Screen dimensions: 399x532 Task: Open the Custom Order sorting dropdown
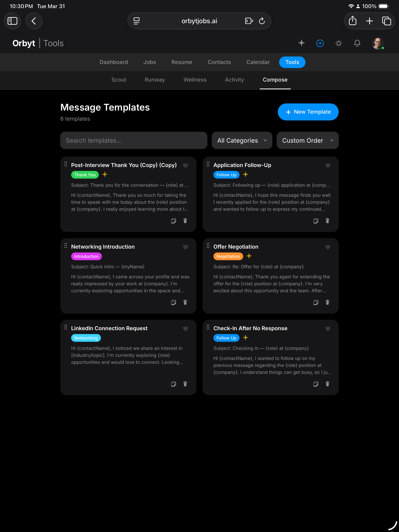pyautogui.click(x=308, y=140)
